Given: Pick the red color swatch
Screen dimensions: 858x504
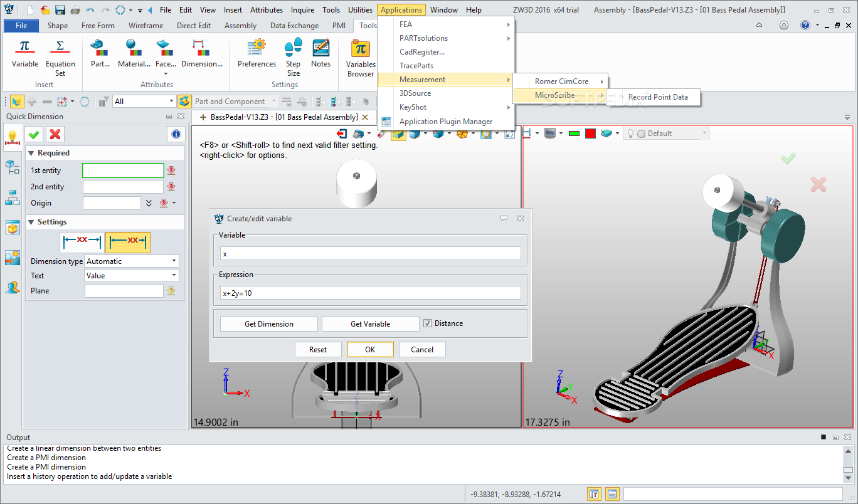Looking at the screenshot, I should (x=590, y=134).
